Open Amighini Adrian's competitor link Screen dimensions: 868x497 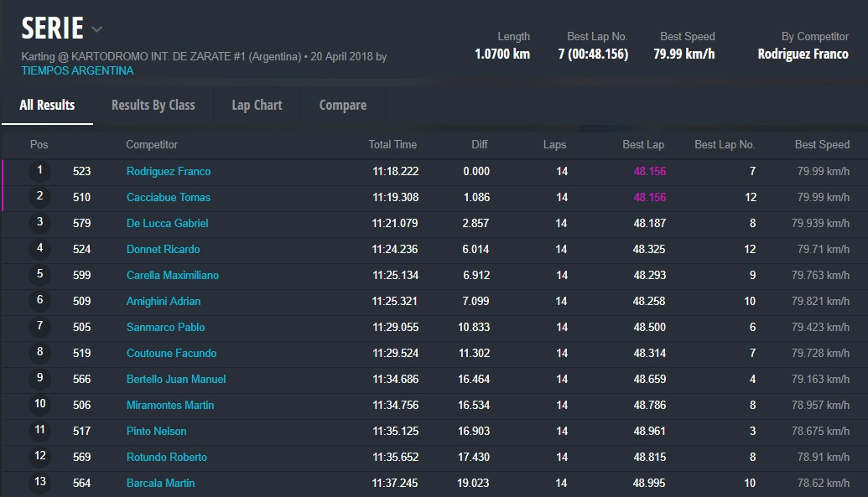pos(164,301)
